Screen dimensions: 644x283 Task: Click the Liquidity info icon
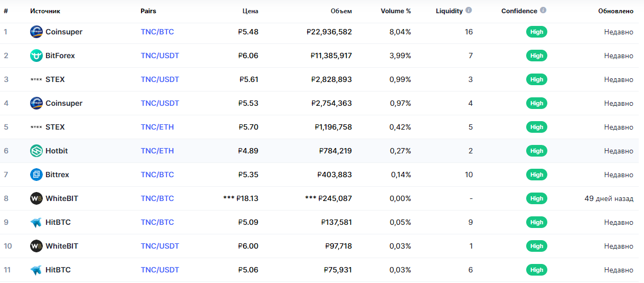[x=469, y=10]
